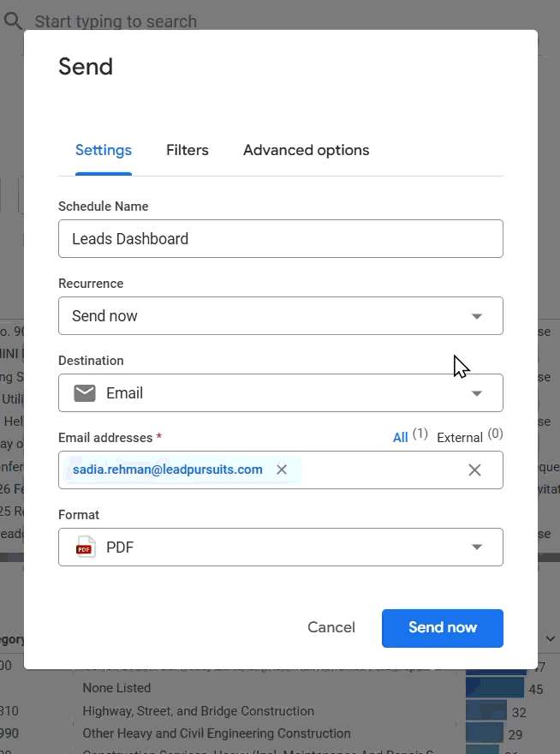Switch to the Filters tab
Viewport: 560px width, 754px height.
[x=188, y=150]
